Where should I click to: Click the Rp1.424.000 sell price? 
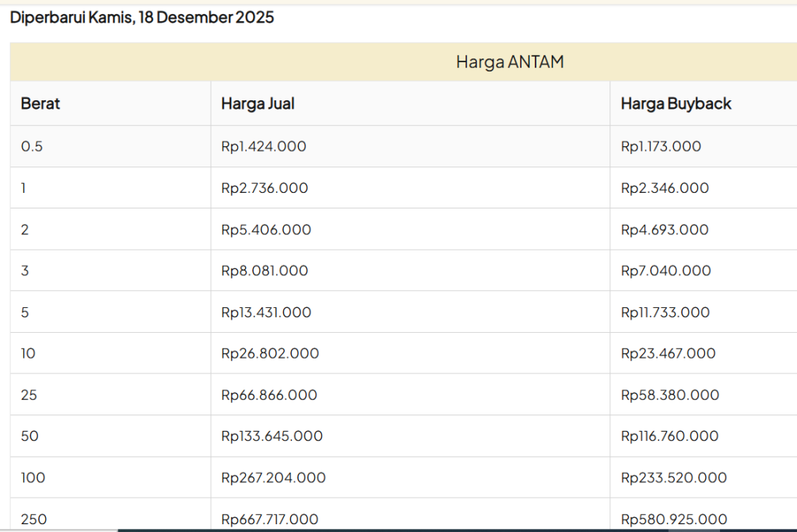tap(264, 146)
